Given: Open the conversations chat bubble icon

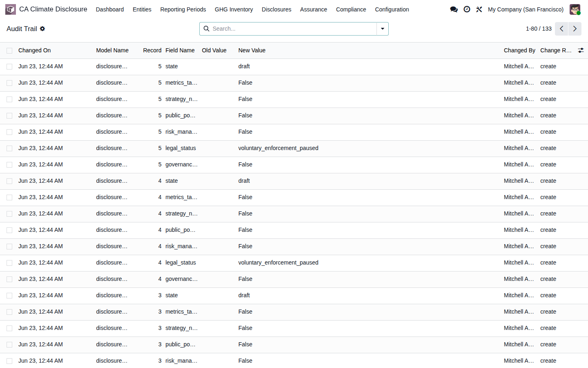Looking at the screenshot, I should [454, 9].
